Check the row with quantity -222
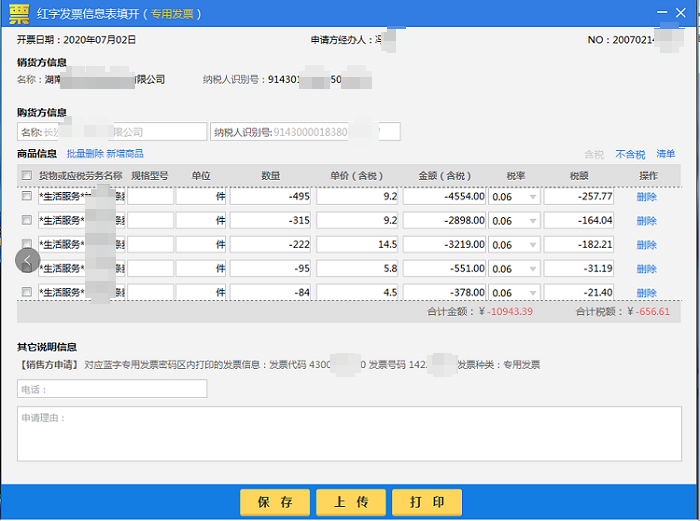700x521 pixels. tap(26, 245)
